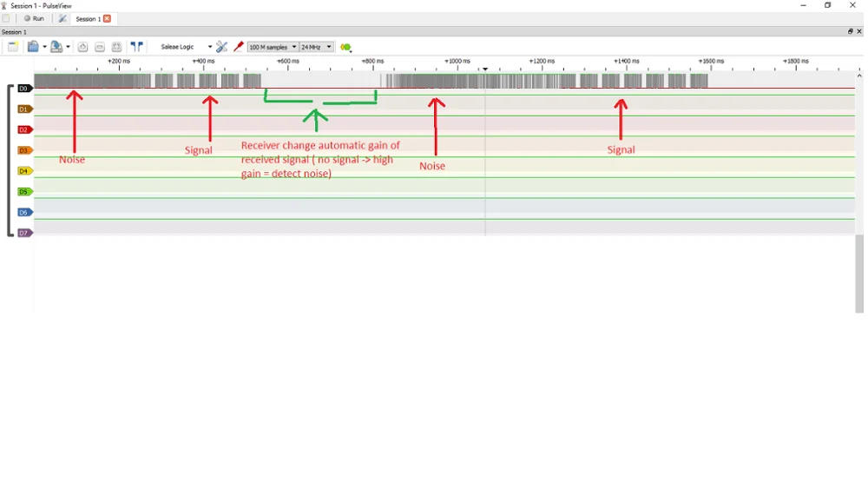The height and width of the screenshot is (489, 868).
Task: Click the D0 signal waveform trace
Action: pos(444,82)
